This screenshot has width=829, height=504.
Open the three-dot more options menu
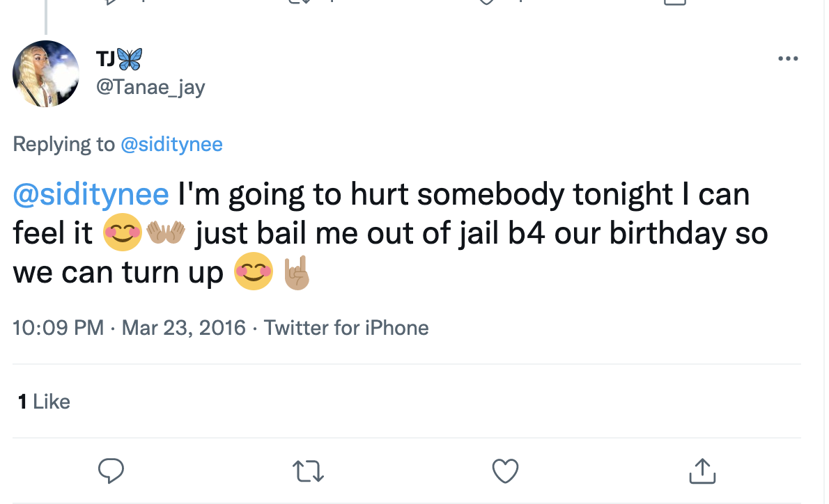click(x=787, y=58)
